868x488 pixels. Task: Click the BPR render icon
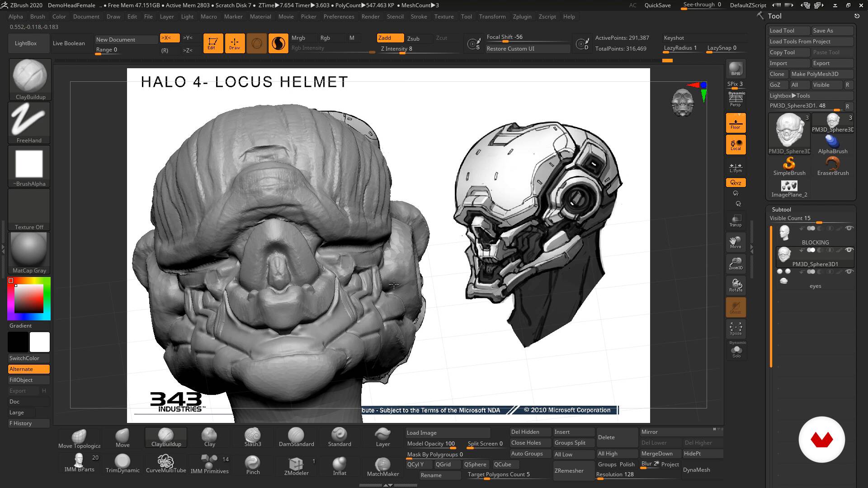(736, 69)
